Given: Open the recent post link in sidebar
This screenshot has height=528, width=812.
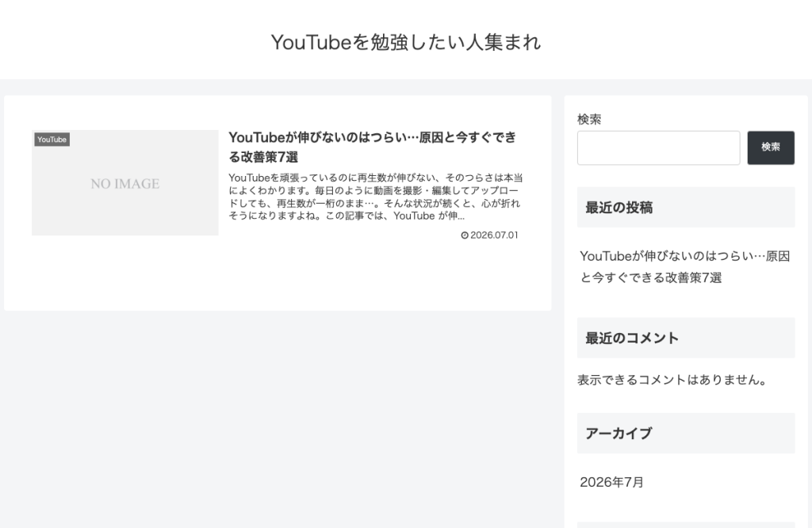Looking at the screenshot, I should pyautogui.click(x=684, y=267).
